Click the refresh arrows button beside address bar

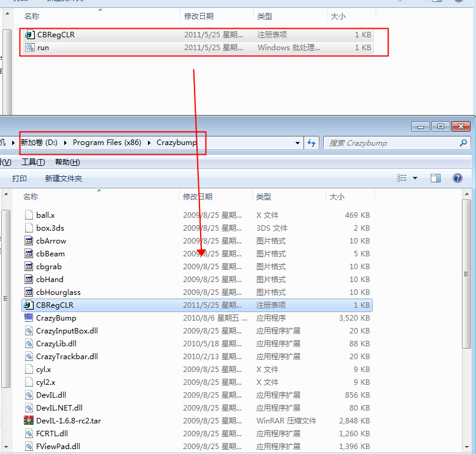click(311, 143)
